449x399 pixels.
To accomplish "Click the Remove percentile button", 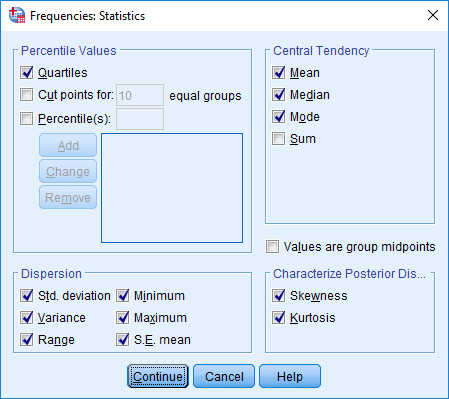I will pos(68,197).
